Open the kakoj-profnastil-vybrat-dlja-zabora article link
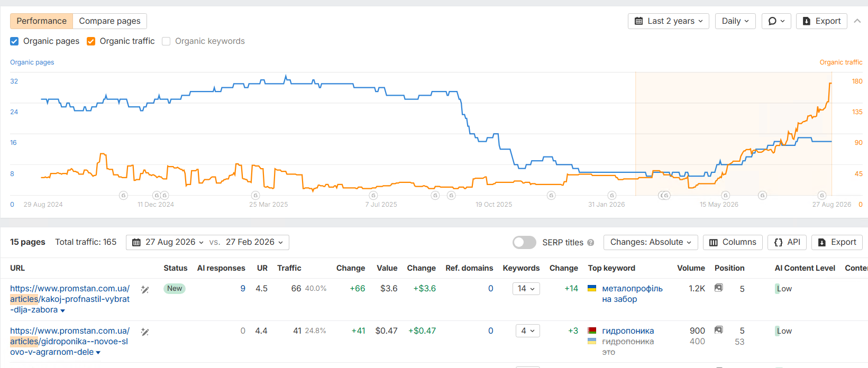868x368 pixels. [x=70, y=299]
